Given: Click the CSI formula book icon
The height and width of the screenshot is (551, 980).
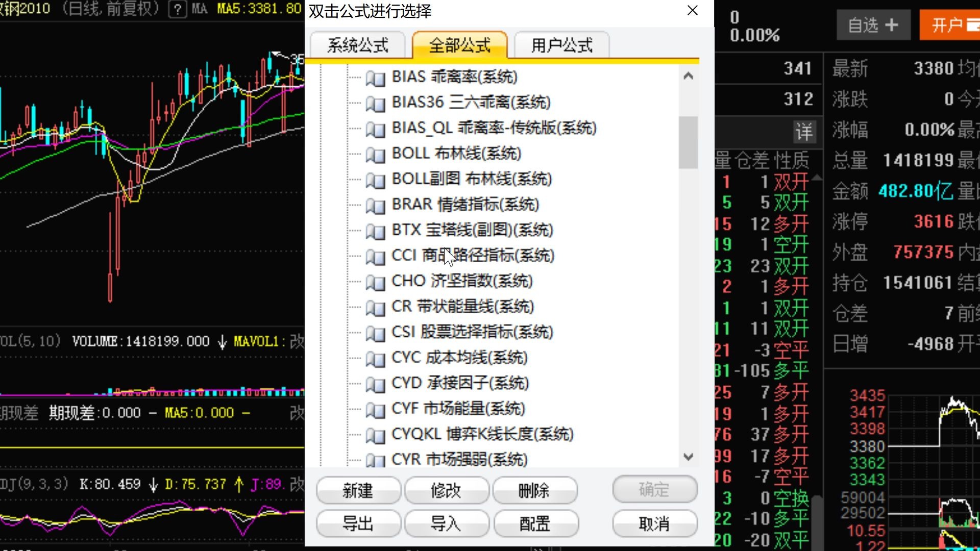Looking at the screenshot, I should point(376,333).
